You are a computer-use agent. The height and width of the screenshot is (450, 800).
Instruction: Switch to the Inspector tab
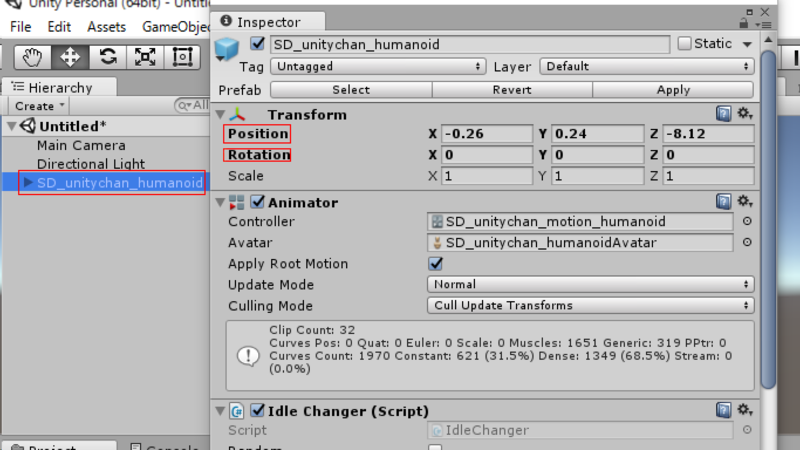pos(268,22)
